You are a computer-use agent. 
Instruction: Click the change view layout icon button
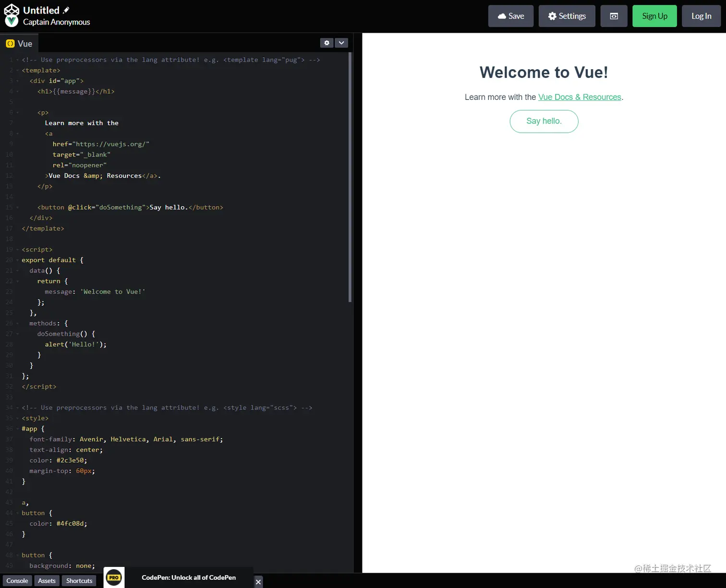tap(614, 16)
